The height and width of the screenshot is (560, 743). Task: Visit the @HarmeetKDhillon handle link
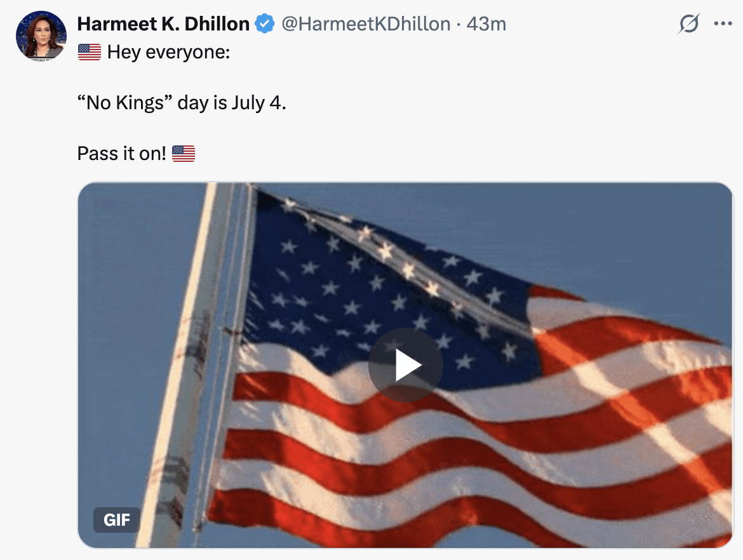pyautogui.click(x=366, y=23)
